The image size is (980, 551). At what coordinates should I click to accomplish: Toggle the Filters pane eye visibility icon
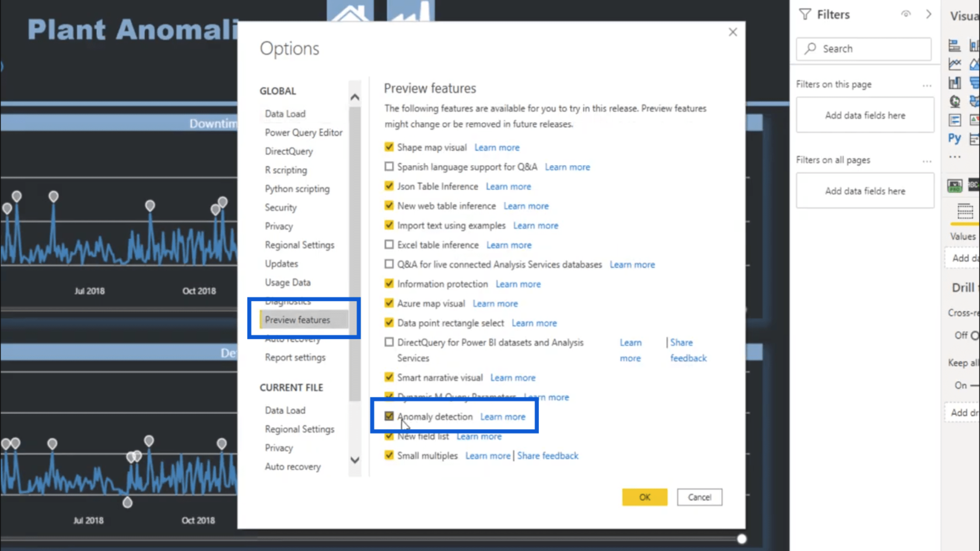905,14
